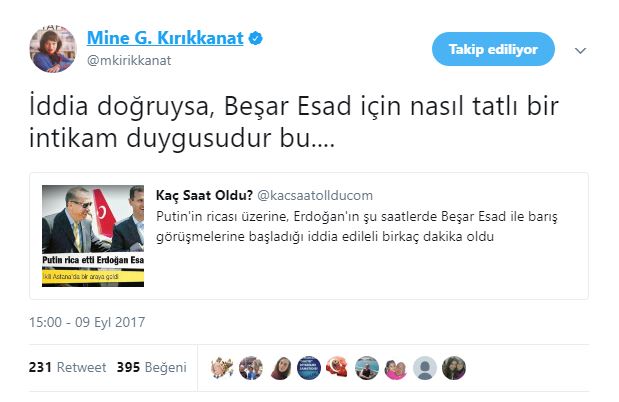Open Kaç Saat Oldu? quoted tweet author

204,195
